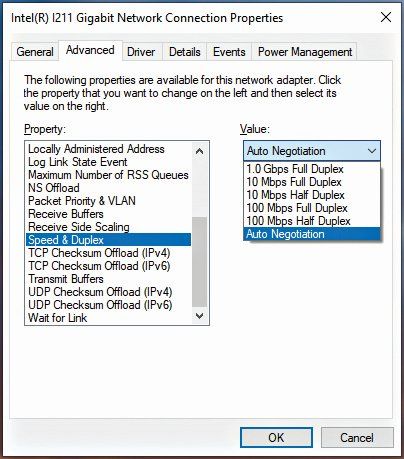The image size is (404, 459).
Task: Open the Driver tab
Action: pyautogui.click(x=141, y=52)
